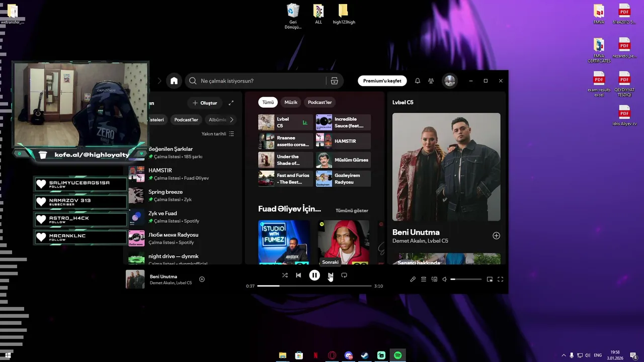Mute the Spotify volume
The width and height of the screenshot is (644, 362).
click(x=444, y=279)
